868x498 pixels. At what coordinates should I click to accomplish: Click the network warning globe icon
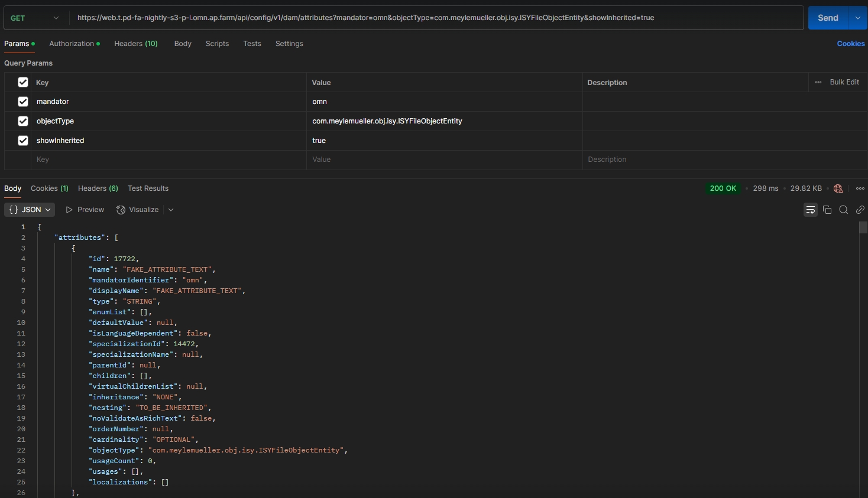(838, 188)
